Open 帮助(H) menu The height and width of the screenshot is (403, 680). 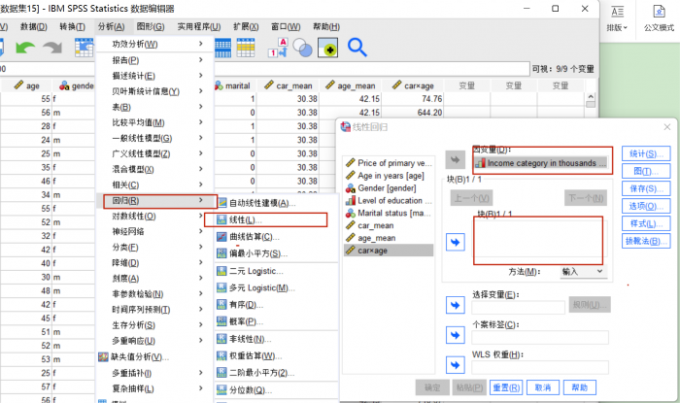coord(327,26)
